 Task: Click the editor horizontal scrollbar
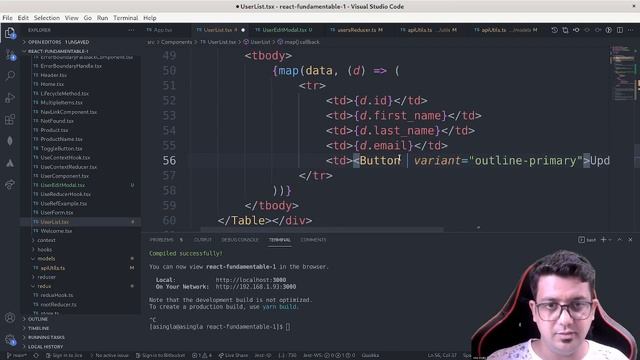click(322, 229)
